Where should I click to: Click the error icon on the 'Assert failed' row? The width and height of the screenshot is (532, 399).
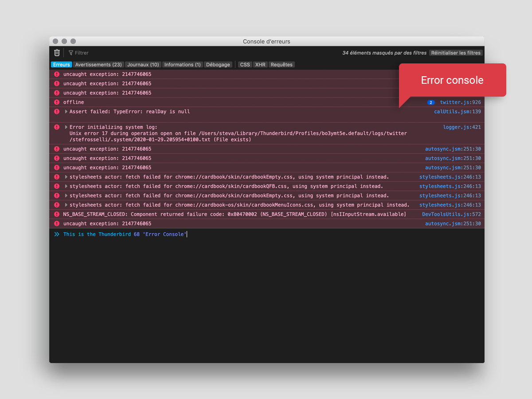tap(57, 112)
